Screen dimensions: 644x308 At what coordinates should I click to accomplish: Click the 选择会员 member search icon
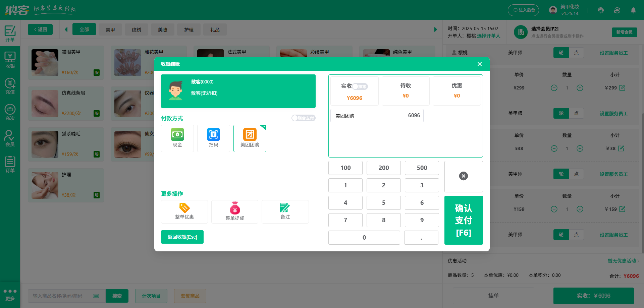click(x=521, y=32)
